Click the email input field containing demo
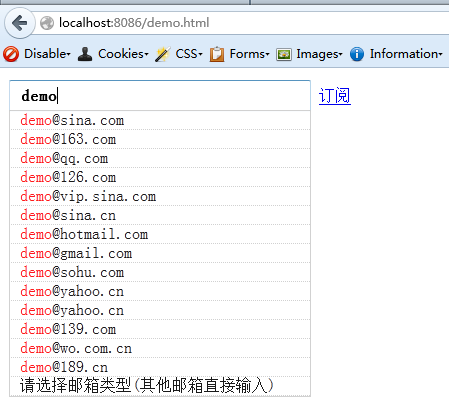 (160, 96)
